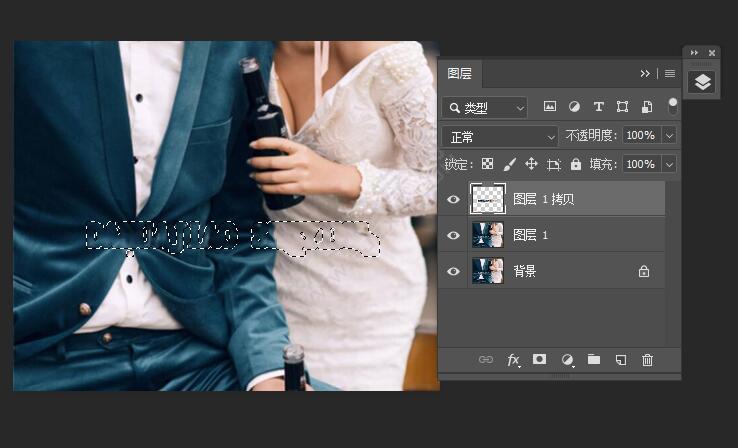The height and width of the screenshot is (448, 738).
Task: Click the 背景 layer thumbnail
Action: tap(488, 271)
